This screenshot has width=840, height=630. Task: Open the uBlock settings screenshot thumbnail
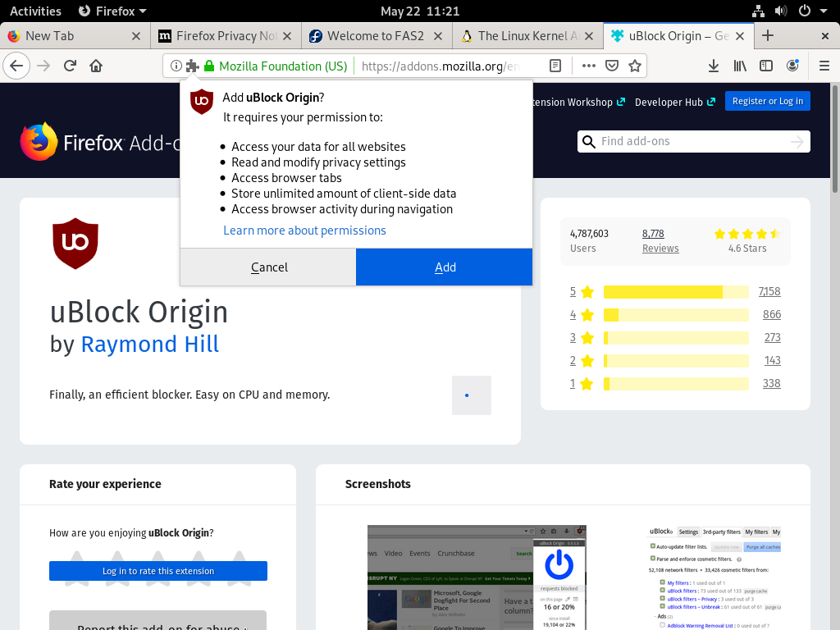pyautogui.click(x=714, y=577)
